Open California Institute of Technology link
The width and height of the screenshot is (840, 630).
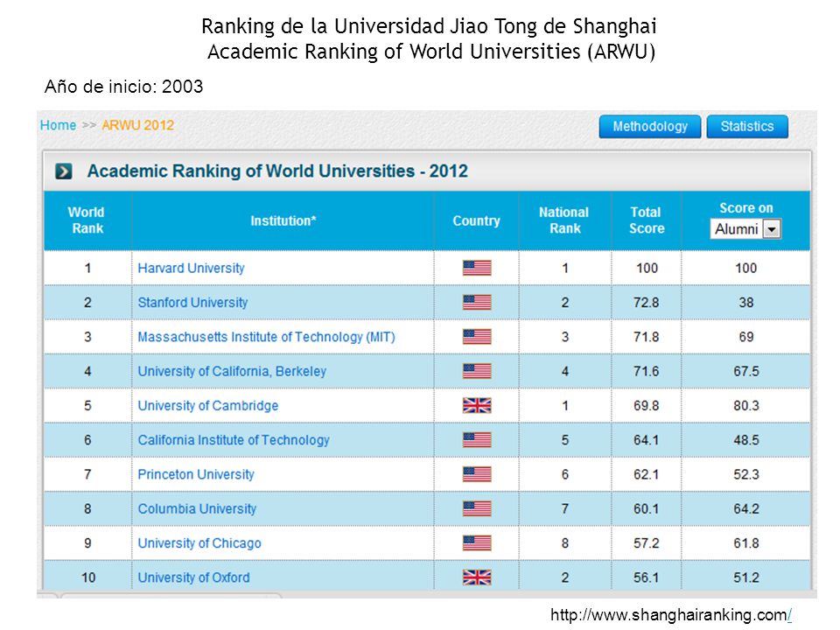point(234,440)
